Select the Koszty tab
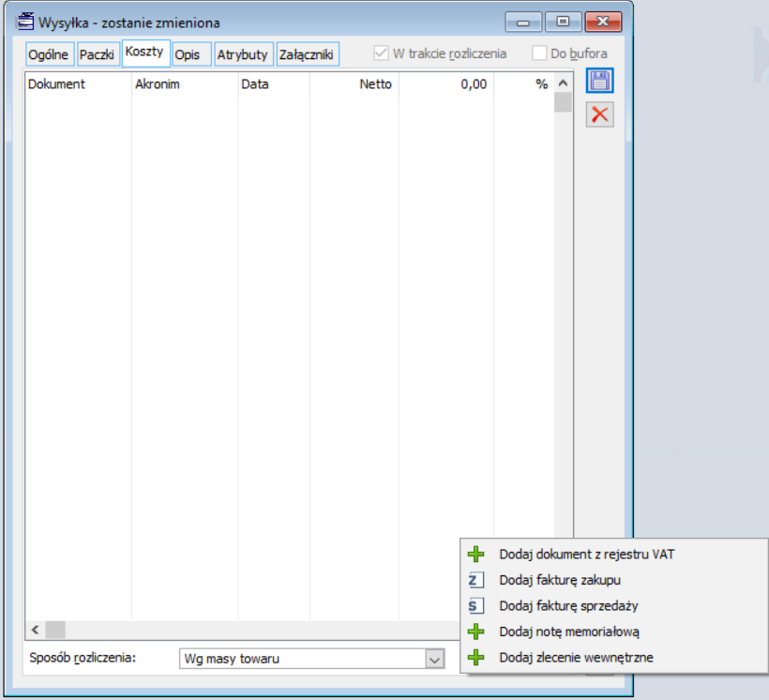This screenshot has height=700, width=769. point(145,52)
